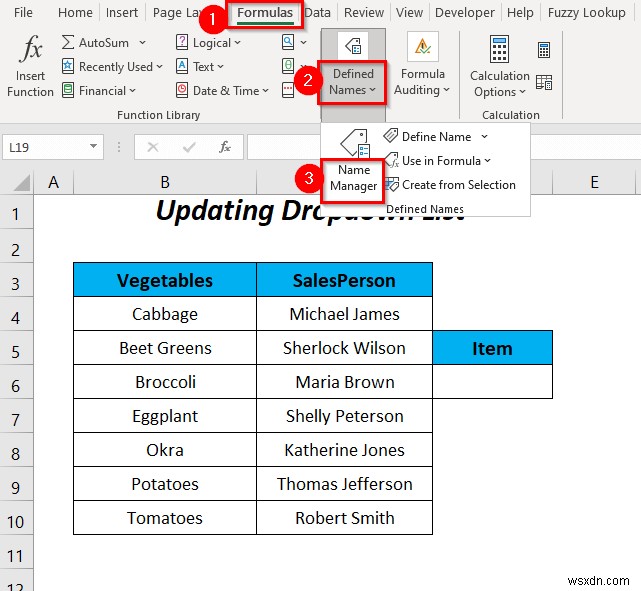
Task: Expand the AutoSum dropdown arrow
Action: click(142, 43)
